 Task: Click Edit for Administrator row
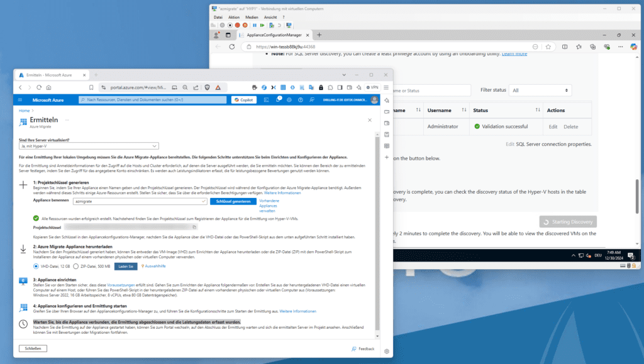(x=553, y=127)
